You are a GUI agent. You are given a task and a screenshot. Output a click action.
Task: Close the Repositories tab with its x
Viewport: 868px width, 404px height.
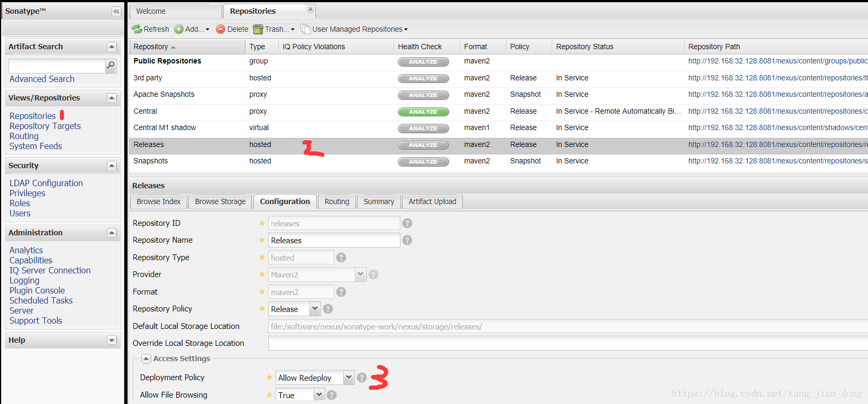tap(310, 9)
